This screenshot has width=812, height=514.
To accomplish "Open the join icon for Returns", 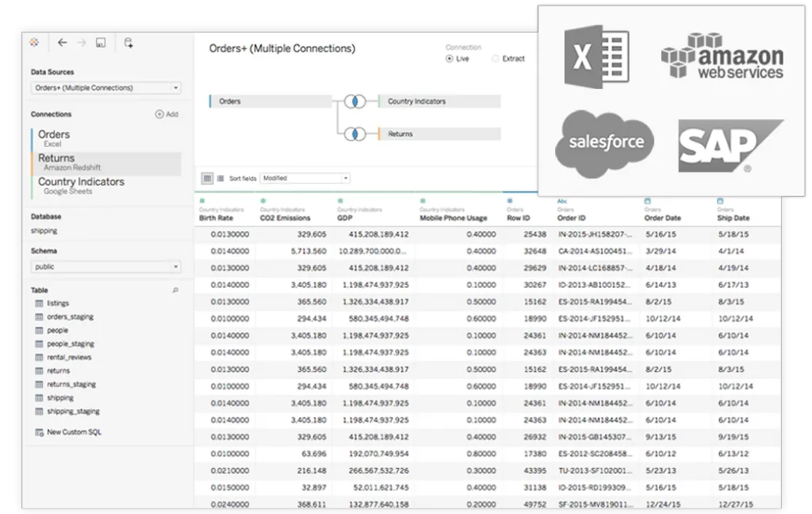I will click(356, 134).
